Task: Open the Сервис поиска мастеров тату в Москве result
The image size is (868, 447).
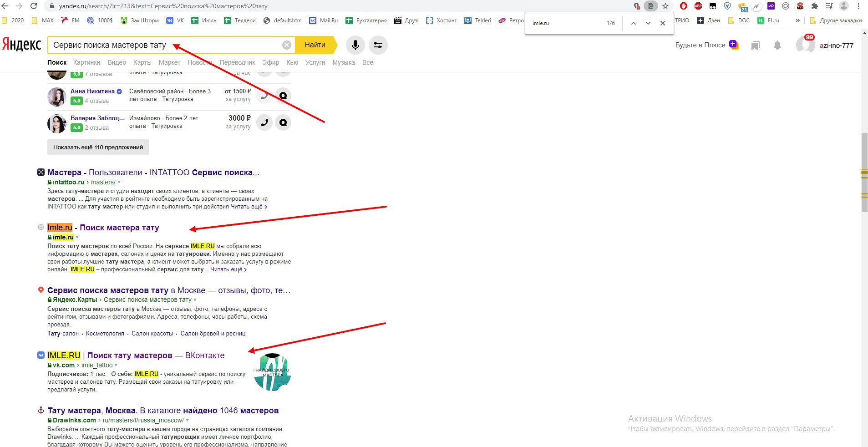Action: point(169,290)
